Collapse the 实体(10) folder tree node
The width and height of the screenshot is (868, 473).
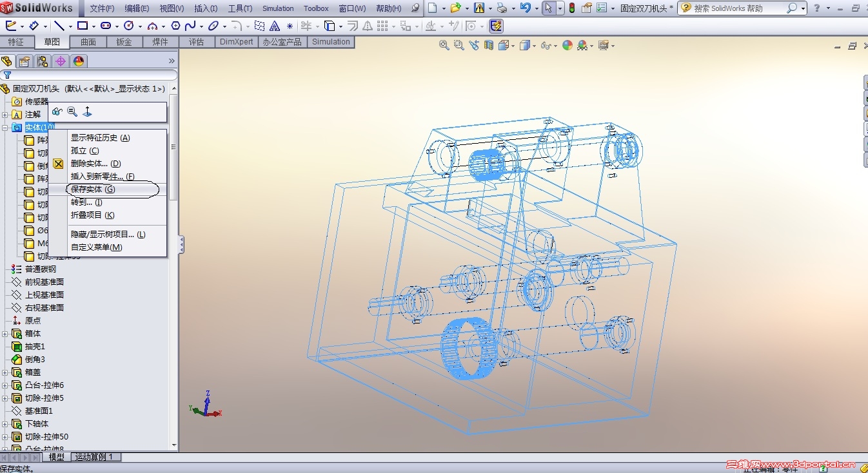click(5, 128)
